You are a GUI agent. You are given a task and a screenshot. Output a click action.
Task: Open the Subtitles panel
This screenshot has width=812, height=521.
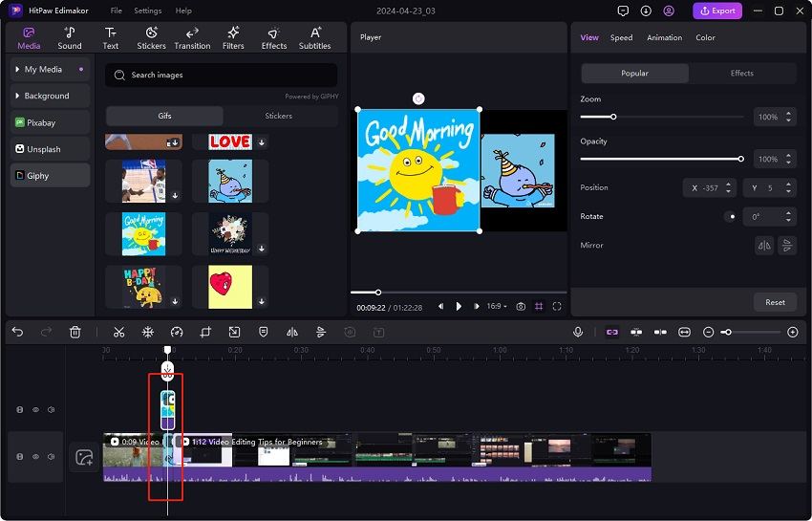coord(315,38)
